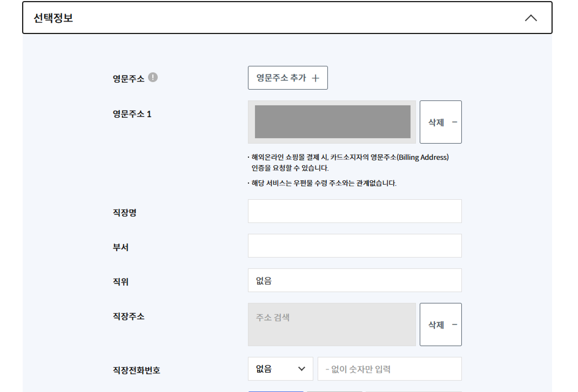
Task: Click the 직위 field showing 없음
Action: (355, 280)
